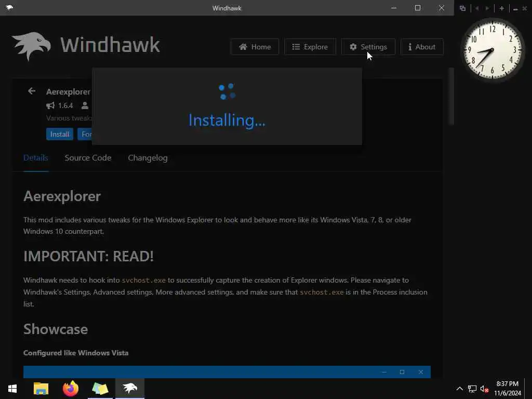This screenshot has width=532, height=399.
Task: Click the installing loading spinner dots
Action: tap(227, 91)
